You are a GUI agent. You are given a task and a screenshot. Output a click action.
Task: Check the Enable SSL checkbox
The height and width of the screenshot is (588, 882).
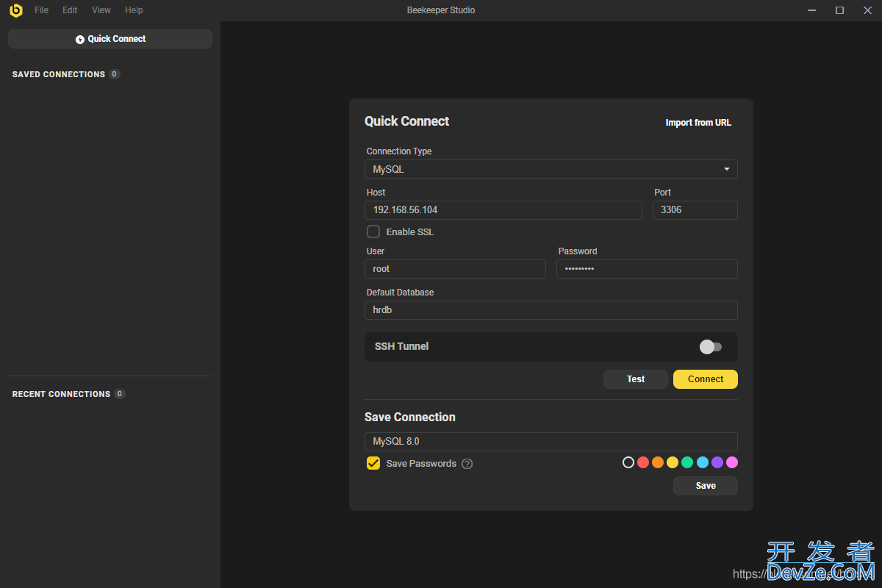pyautogui.click(x=373, y=232)
